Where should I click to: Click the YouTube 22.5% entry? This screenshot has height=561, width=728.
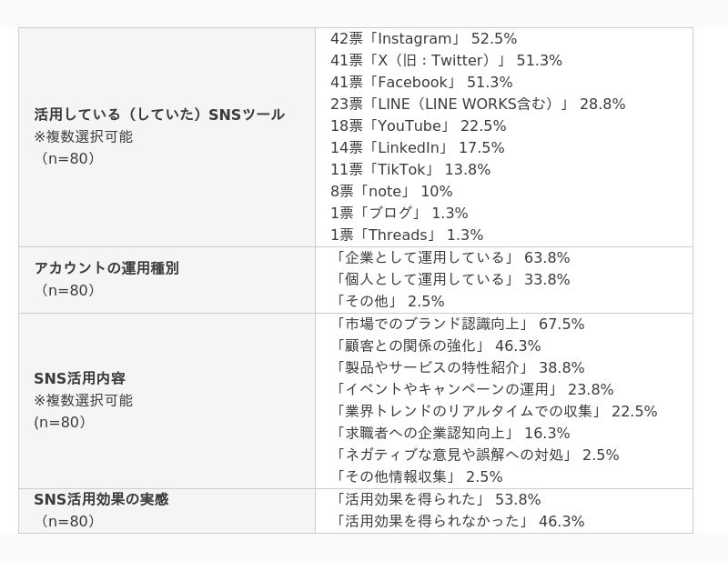[419, 125]
